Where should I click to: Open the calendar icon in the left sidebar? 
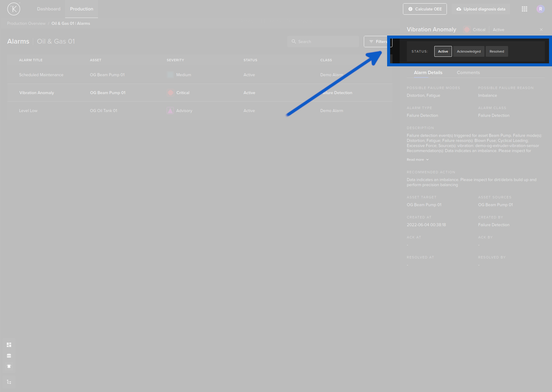[x=9, y=355]
